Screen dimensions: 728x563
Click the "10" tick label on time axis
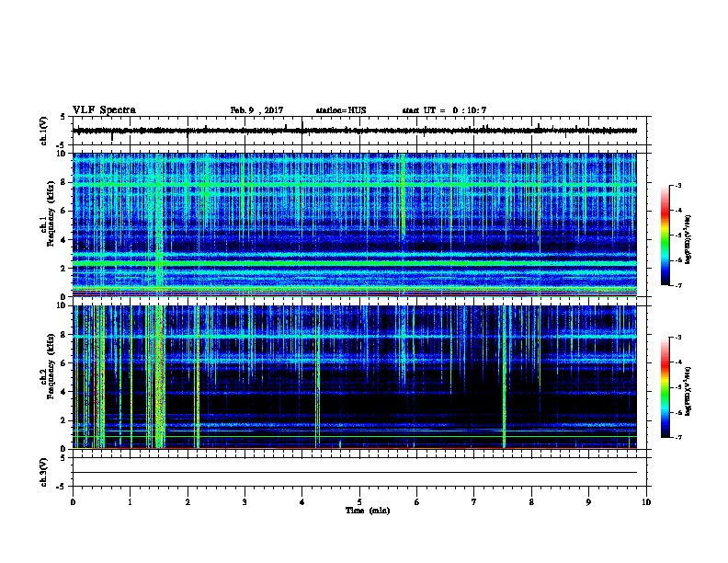[x=646, y=501]
